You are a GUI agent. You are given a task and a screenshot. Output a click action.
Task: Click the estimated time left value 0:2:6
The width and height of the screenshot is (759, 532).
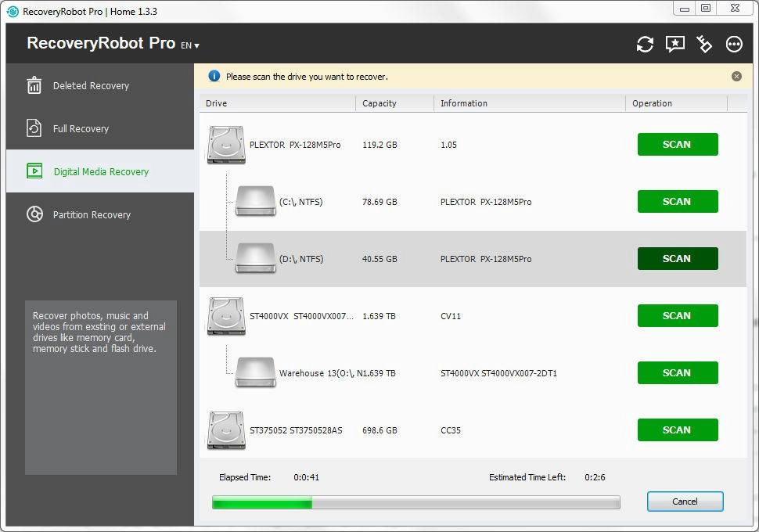[595, 477]
